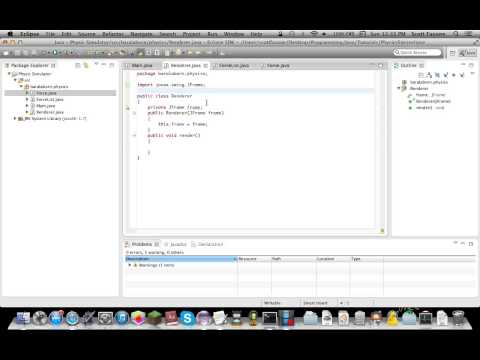Collapse all in Package Explorer toolbar
The width and height of the screenshot is (480, 360).
(78, 65)
